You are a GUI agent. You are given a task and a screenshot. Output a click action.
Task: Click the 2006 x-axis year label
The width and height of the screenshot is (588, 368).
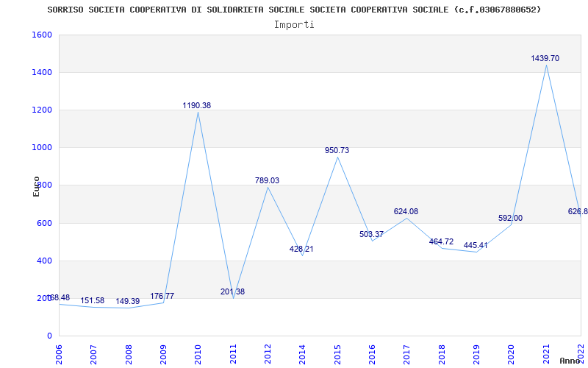tap(59, 354)
